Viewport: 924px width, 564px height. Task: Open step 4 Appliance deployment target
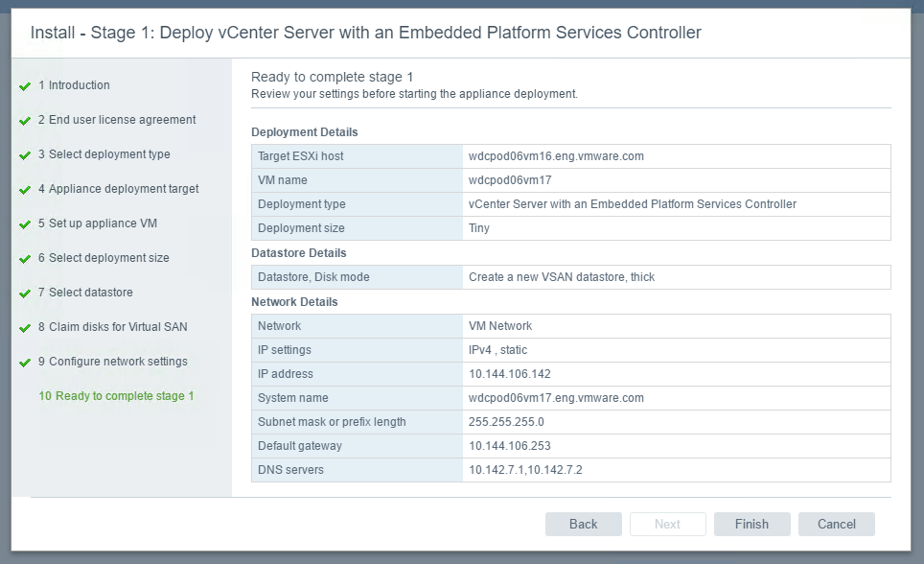[x=119, y=189]
